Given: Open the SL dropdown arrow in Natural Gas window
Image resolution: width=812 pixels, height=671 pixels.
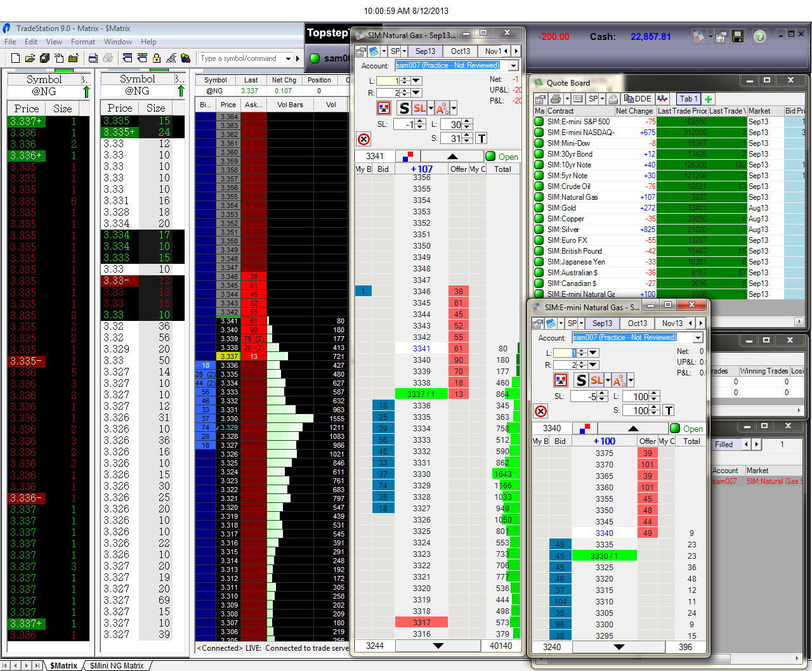Looking at the screenshot, I should pyautogui.click(x=431, y=108).
